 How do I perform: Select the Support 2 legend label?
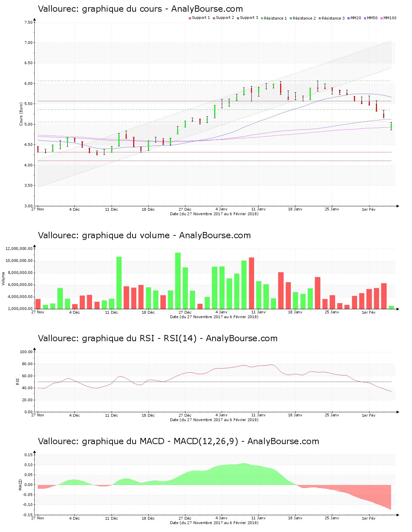[225, 18]
